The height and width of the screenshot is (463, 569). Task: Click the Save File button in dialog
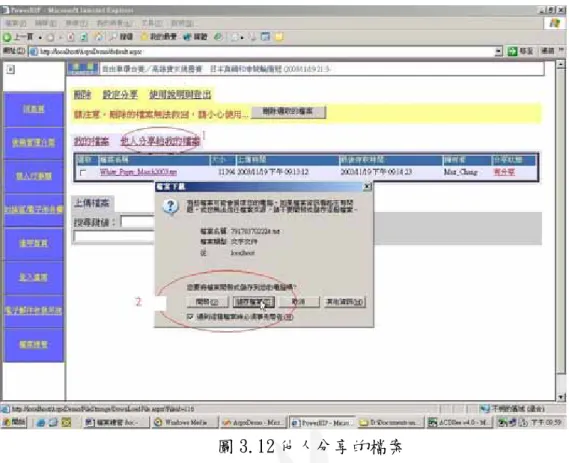(253, 302)
